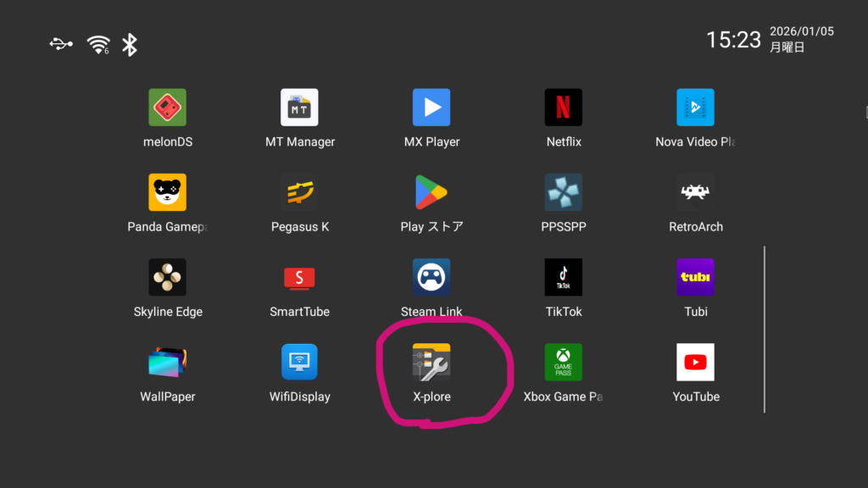Open the SmartTube app
The image size is (868, 488).
[299, 277]
